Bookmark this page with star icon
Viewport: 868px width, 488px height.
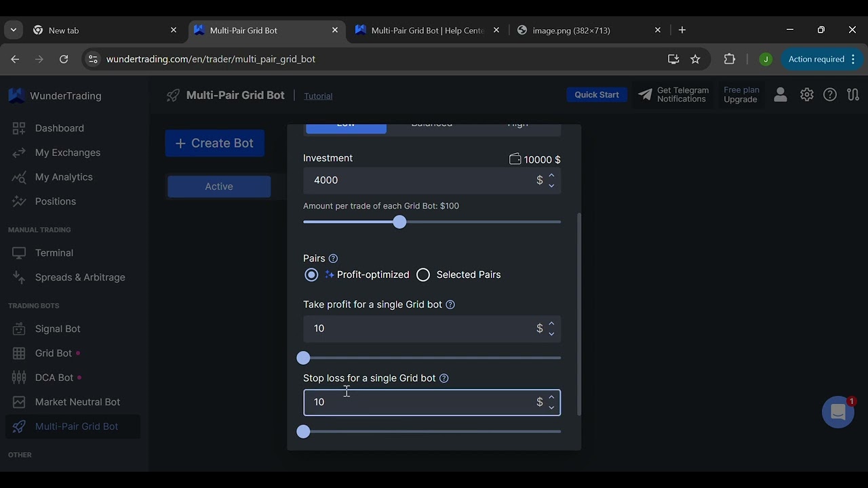coord(695,59)
